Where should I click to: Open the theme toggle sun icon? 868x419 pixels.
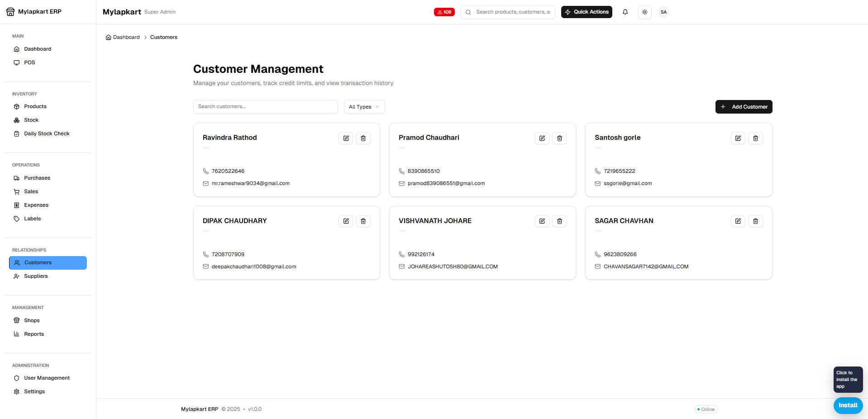[x=644, y=12]
